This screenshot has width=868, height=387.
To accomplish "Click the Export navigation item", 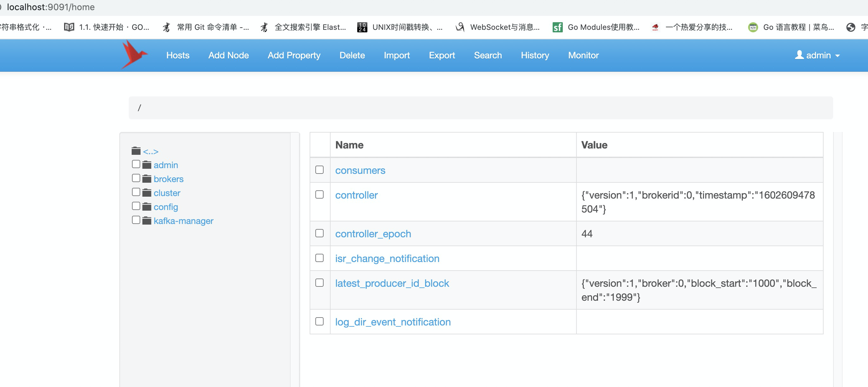I will click(441, 55).
